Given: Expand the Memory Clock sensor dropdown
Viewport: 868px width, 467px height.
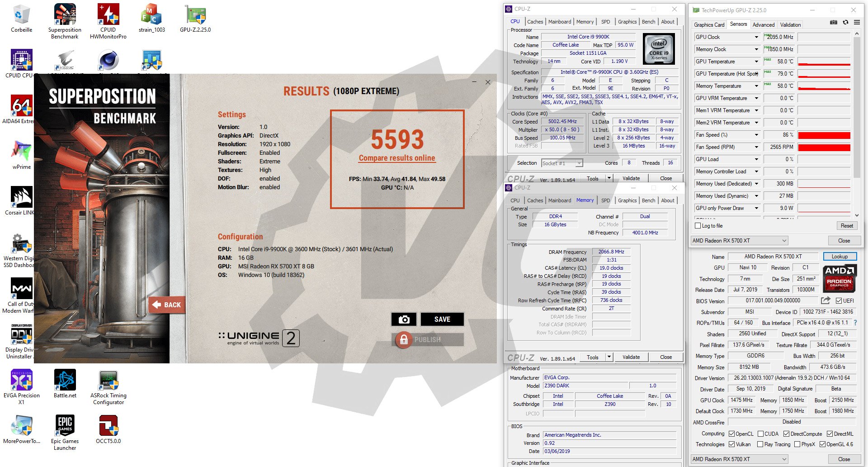Looking at the screenshot, I should coord(756,49).
